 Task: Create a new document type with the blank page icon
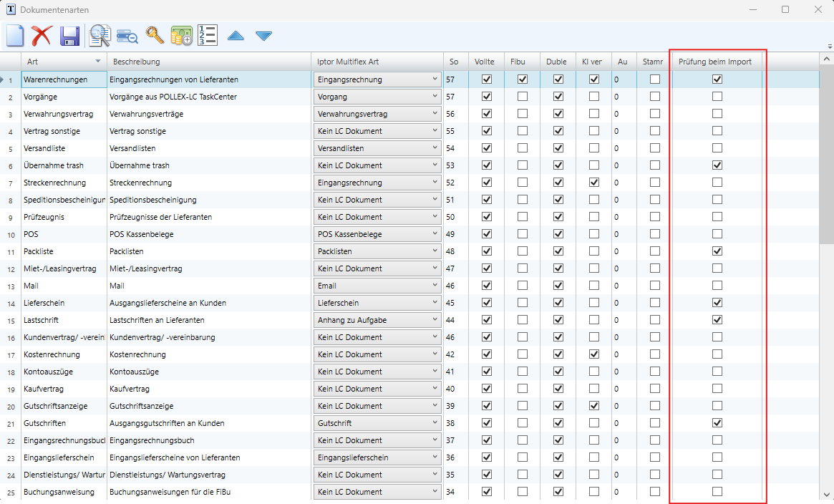click(15, 36)
